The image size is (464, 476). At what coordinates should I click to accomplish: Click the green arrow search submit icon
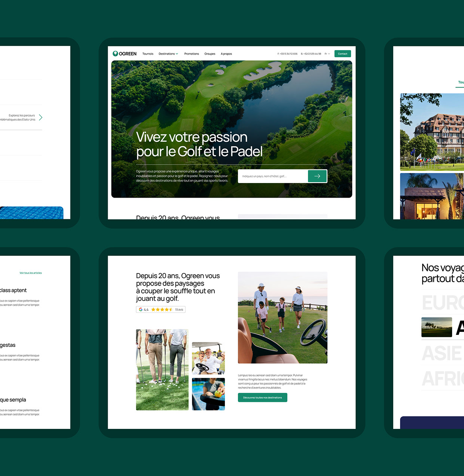pyautogui.click(x=317, y=176)
